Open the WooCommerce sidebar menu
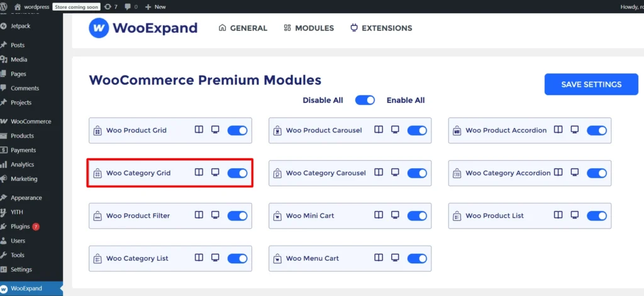Image resolution: width=644 pixels, height=296 pixels. click(31, 121)
